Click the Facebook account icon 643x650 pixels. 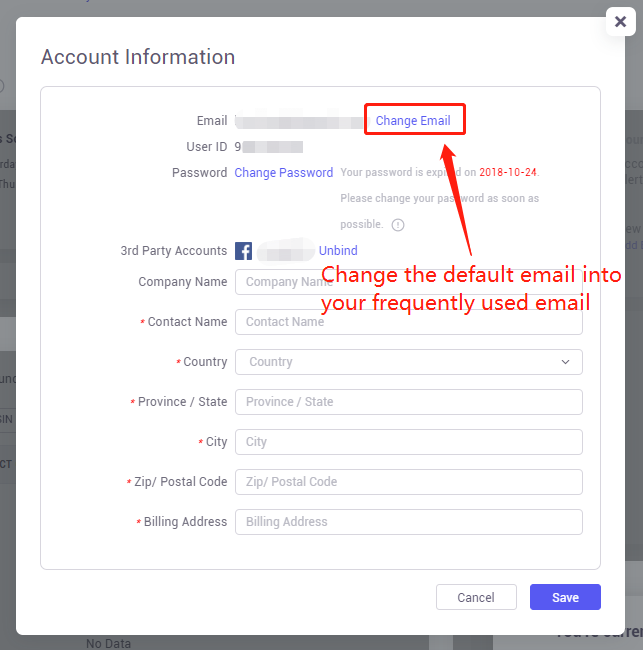click(x=243, y=251)
